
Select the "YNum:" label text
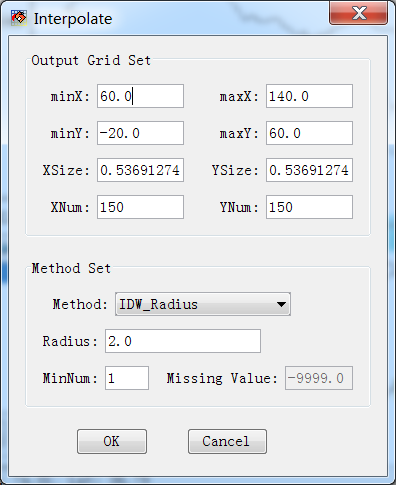click(x=239, y=208)
